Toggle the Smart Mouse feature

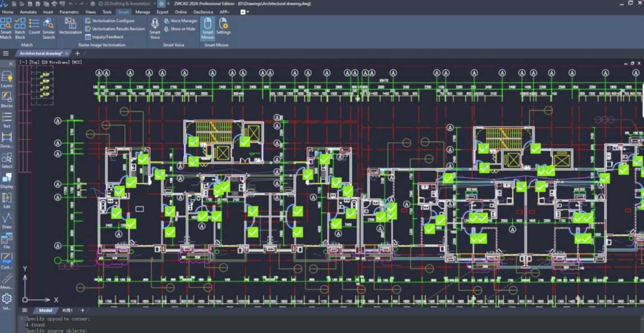208,28
